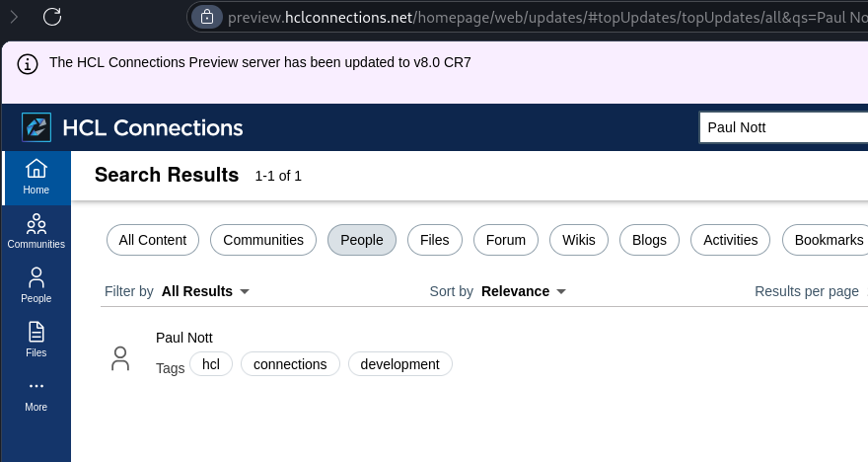The width and height of the screenshot is (868, 462).
Task: Select the Wikis results tab
Action: 579,240
